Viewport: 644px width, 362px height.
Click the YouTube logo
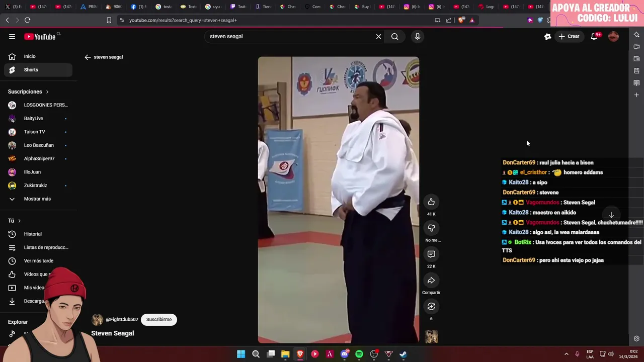coord(40,36)
